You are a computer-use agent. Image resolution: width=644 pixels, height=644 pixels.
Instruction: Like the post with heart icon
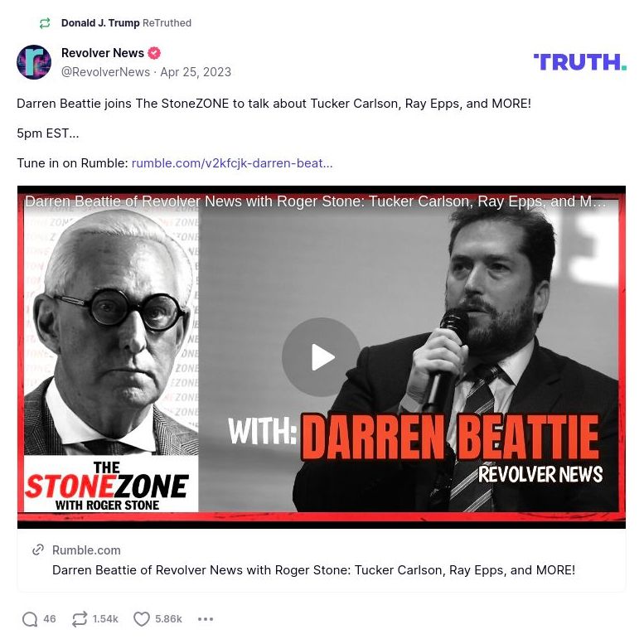[142, 619]
